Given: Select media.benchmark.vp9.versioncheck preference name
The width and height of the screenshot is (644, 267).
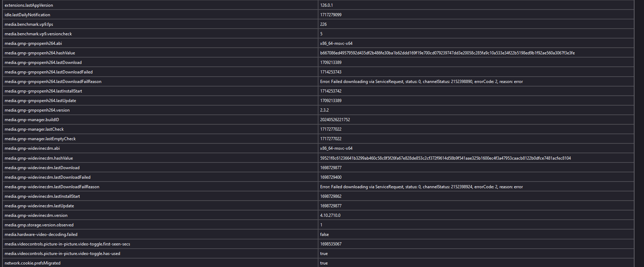Looking at the screenshot, I should click(38, 34).
